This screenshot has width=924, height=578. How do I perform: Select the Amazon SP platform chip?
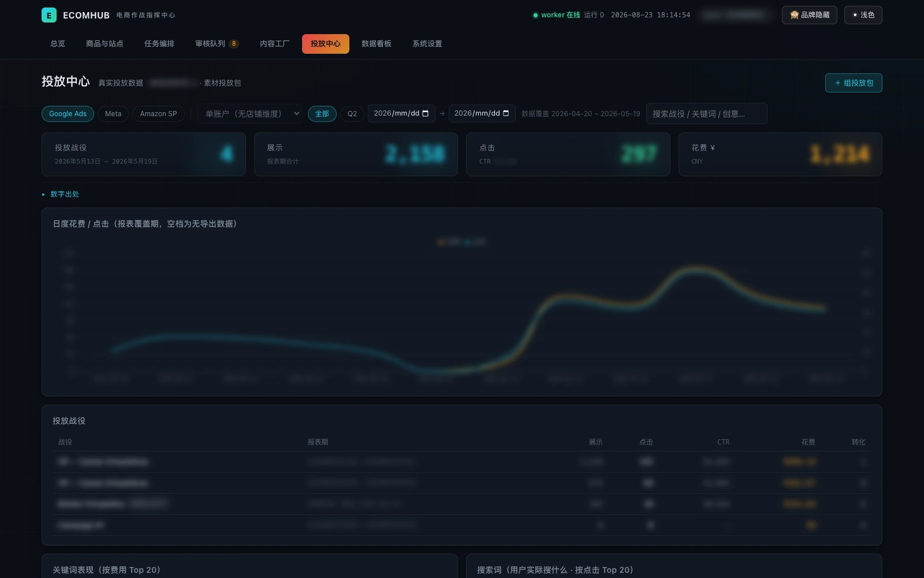coord(158,114)
